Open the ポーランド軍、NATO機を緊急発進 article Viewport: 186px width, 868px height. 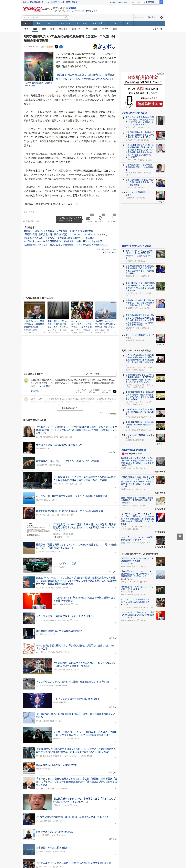72,496
